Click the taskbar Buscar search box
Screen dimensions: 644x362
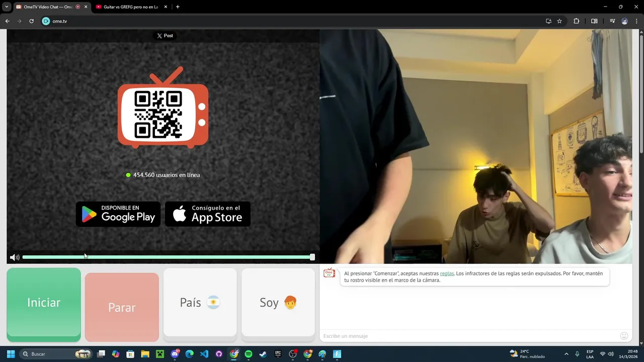[56, 354]
